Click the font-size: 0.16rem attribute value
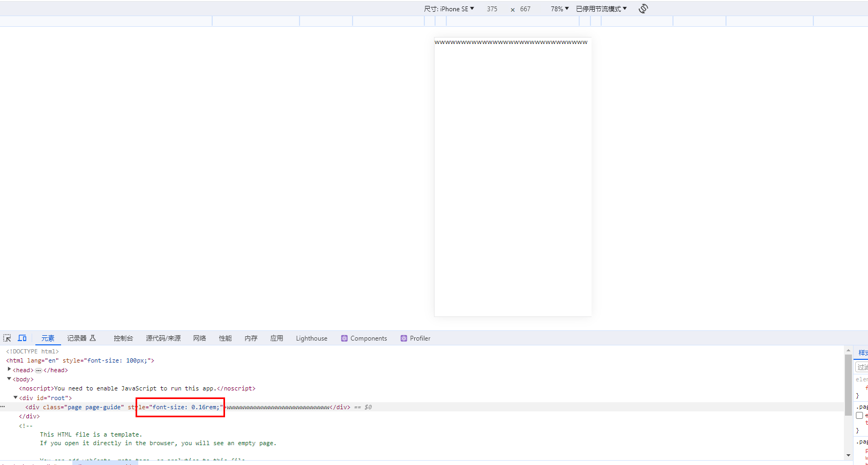Viewport: 868px width, 465px height. pos(186,407)
